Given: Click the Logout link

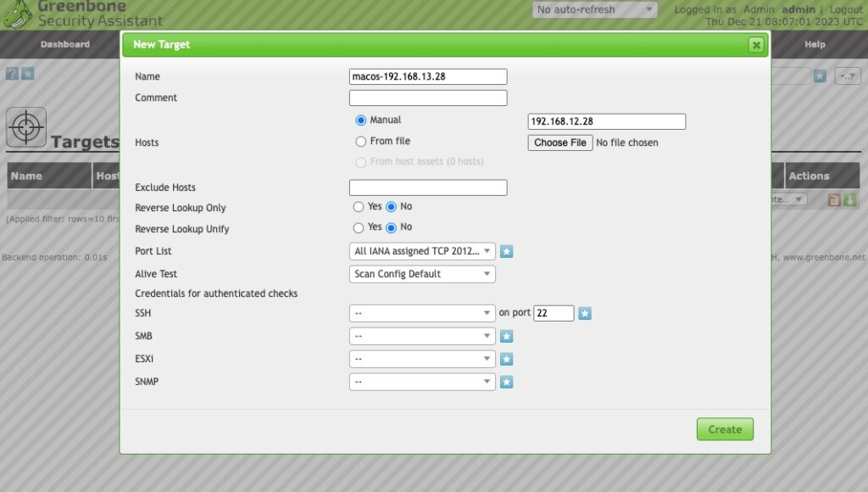Looking at the screenshot, I should [x=845, y=9].
